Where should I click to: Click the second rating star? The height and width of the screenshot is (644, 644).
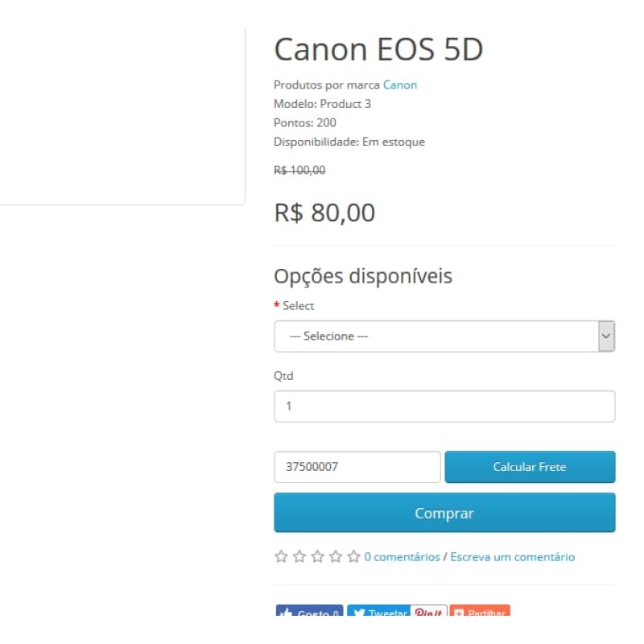tap(299, 556)
